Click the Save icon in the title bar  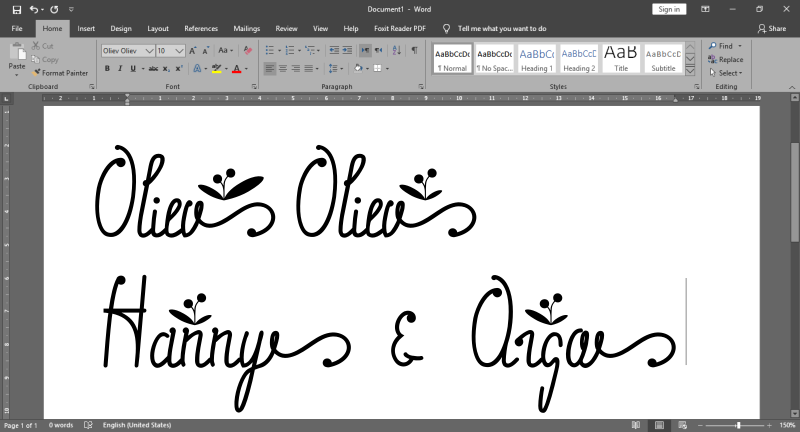pos(16,9)
